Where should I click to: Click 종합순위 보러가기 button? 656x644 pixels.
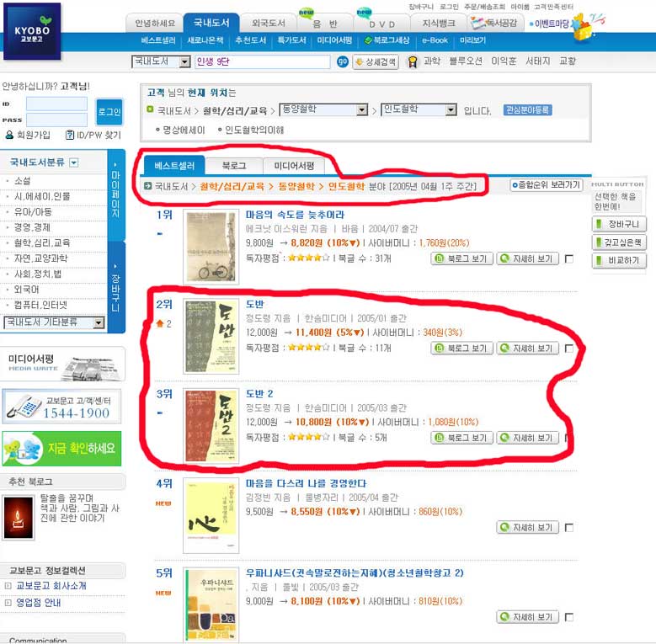pos(547,185)
